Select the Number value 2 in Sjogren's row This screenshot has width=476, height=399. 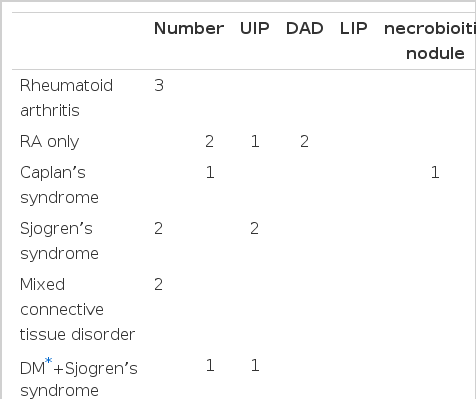pos(159,229)
